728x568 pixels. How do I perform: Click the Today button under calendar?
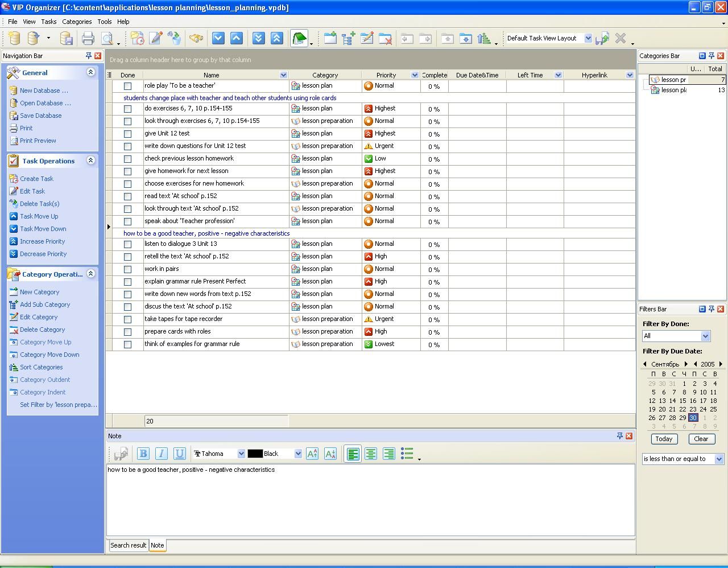[x=664, y=439]
